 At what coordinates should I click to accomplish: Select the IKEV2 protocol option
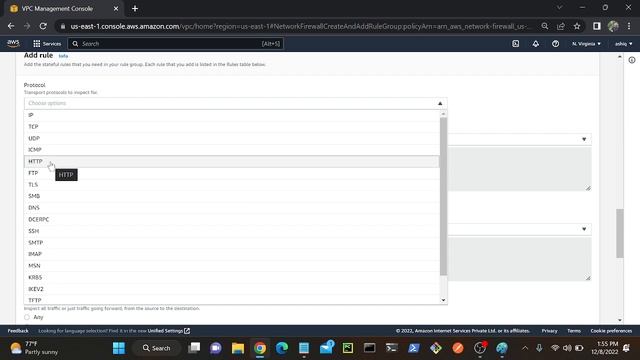(232, 289)
